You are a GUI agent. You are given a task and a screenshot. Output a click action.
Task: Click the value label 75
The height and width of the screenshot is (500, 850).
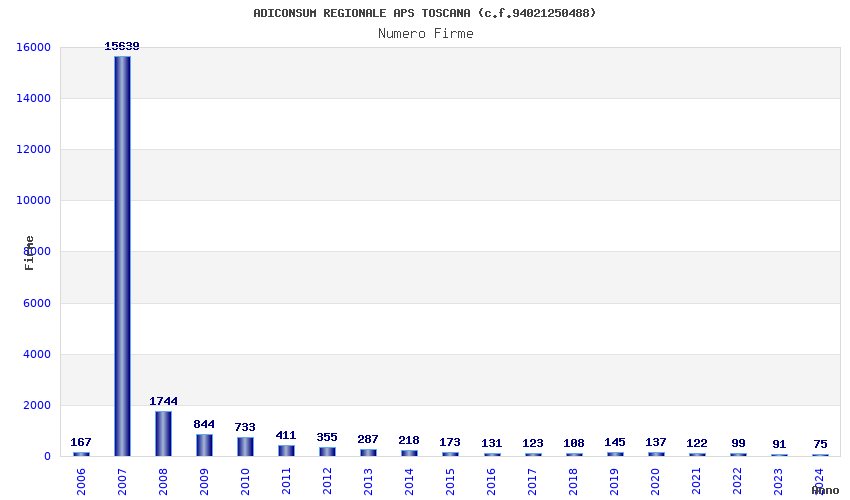(x=820, y=445)
